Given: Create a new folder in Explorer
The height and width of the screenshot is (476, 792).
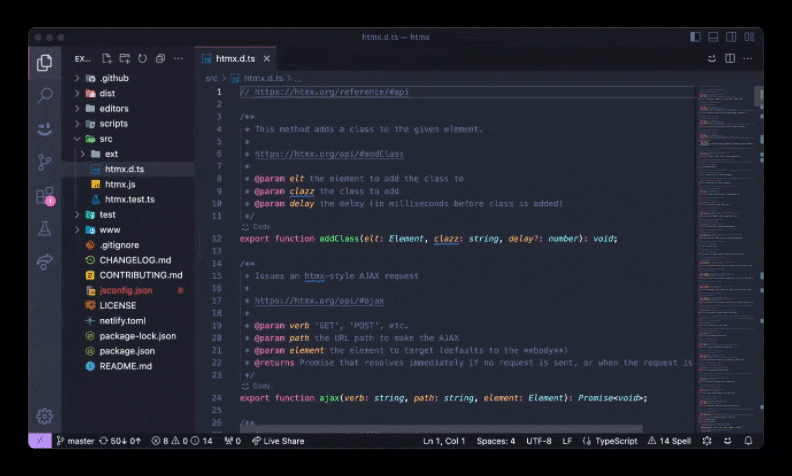Looking at the screenshot, I should click(x=125, y=59).
